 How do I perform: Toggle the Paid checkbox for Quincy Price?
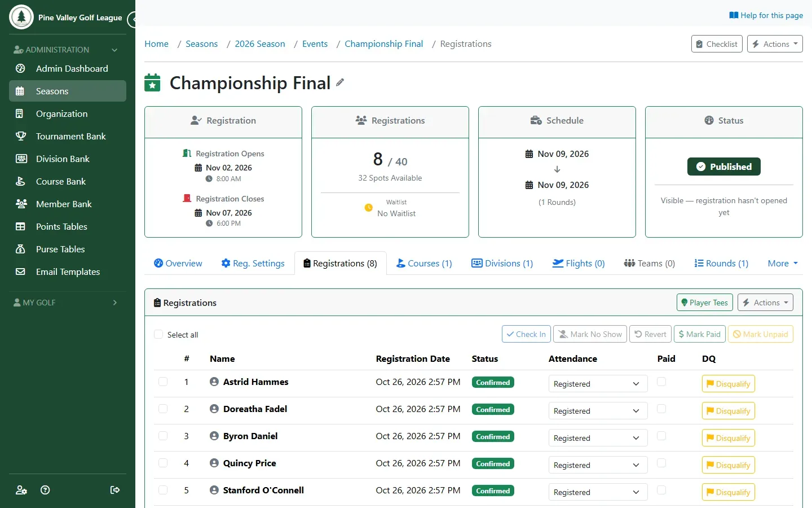661,463
